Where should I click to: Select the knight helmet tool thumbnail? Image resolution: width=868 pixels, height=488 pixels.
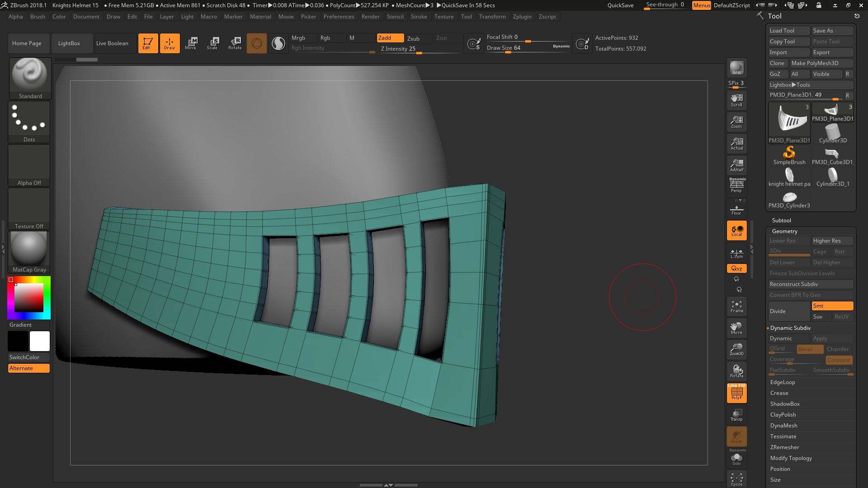pos(789,177)
